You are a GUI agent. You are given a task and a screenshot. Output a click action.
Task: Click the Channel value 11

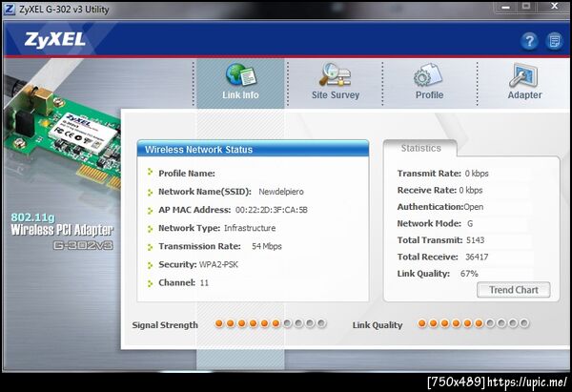click(x=204, y=283)
